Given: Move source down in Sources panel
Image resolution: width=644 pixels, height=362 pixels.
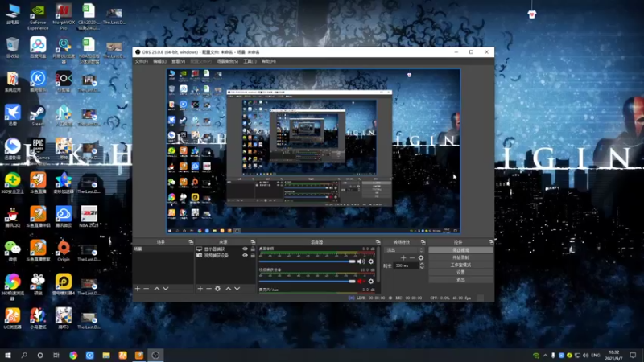Looking at the screenshot, I should point(237,289).
